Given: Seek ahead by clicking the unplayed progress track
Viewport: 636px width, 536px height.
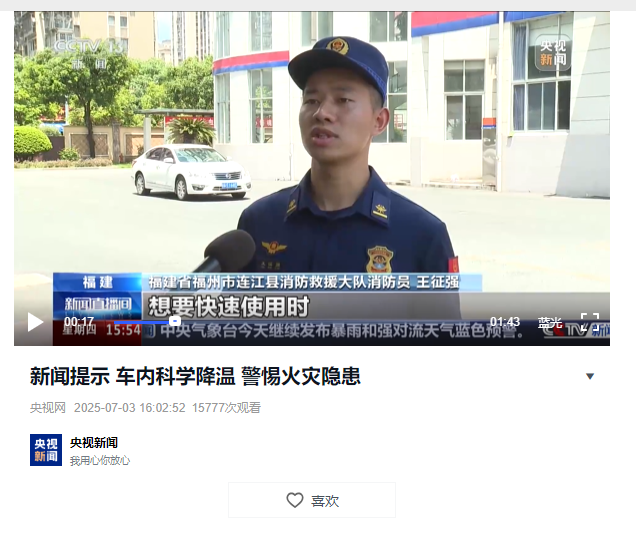Looking at the screenshot, I should pos(333,322).
